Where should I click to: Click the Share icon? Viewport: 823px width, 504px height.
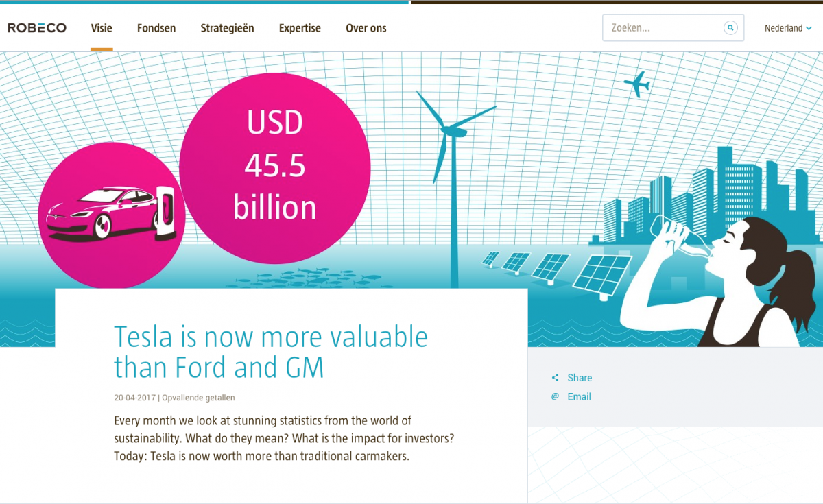click(555, 378)
